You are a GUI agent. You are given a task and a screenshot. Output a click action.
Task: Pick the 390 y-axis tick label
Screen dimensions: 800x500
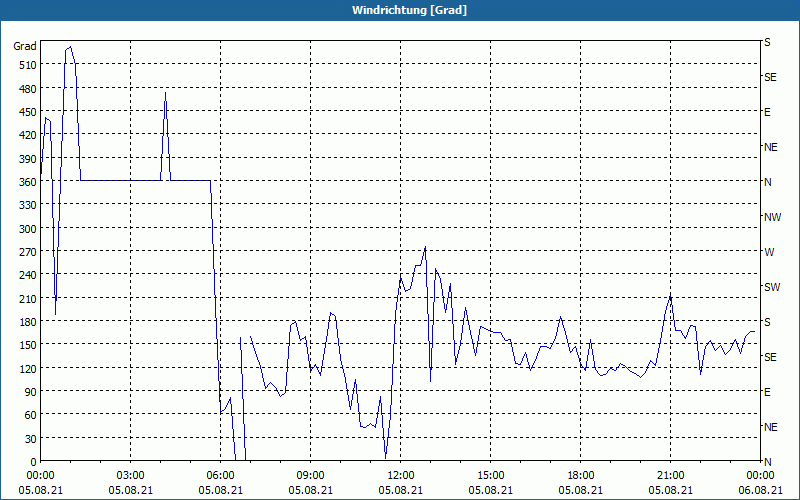click(x=28, y=159)
